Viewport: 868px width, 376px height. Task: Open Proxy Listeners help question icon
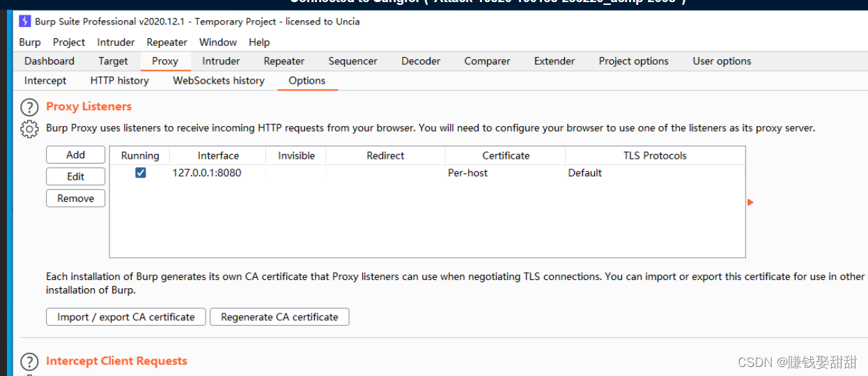tap(29, 107)
